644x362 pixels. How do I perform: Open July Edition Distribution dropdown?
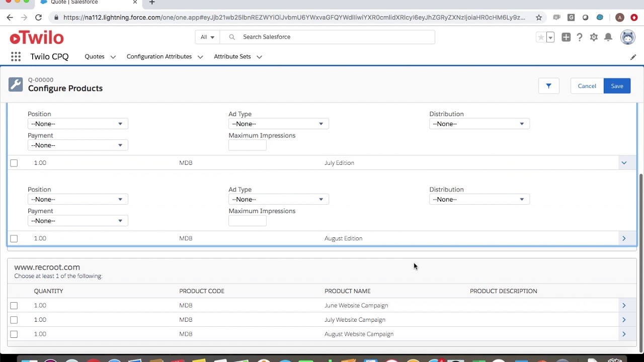479,200
